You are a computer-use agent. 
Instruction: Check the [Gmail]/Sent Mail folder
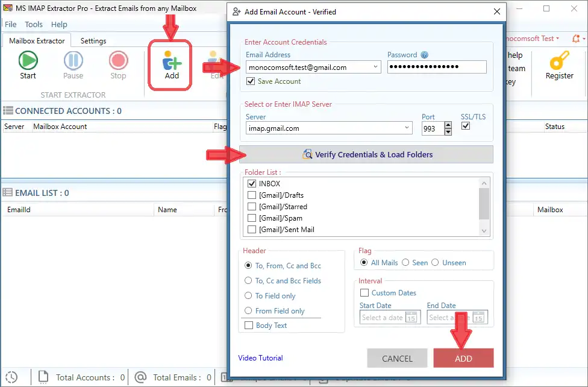click(252, 229)
